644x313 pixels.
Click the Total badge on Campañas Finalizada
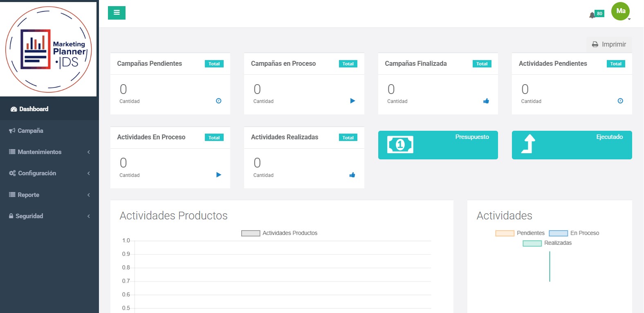pyautogui.click(x=482, y=64)
